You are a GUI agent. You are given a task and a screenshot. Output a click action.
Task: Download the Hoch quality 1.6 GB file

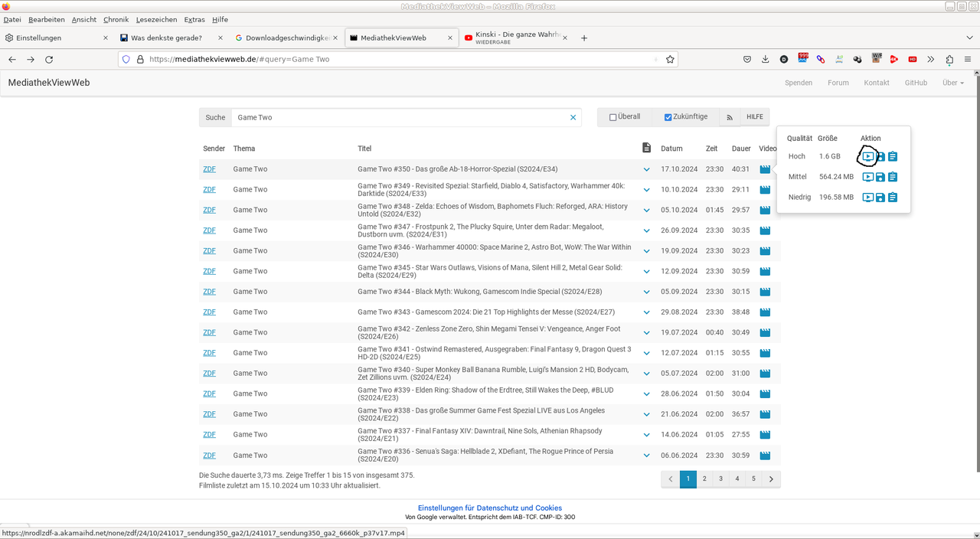click(880, 156)
